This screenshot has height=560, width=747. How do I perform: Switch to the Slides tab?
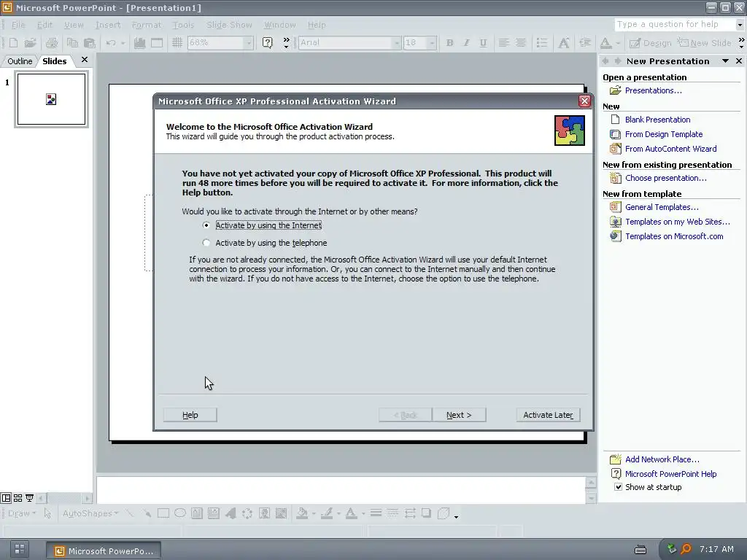pos(54,61)
